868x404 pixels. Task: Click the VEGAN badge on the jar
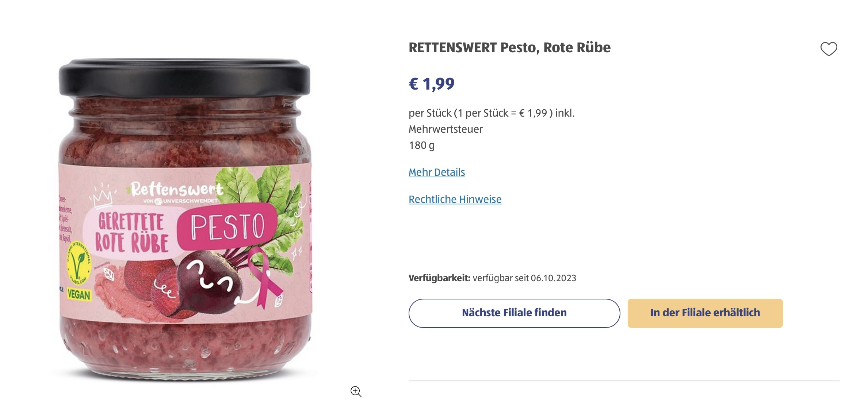point(79,294)
